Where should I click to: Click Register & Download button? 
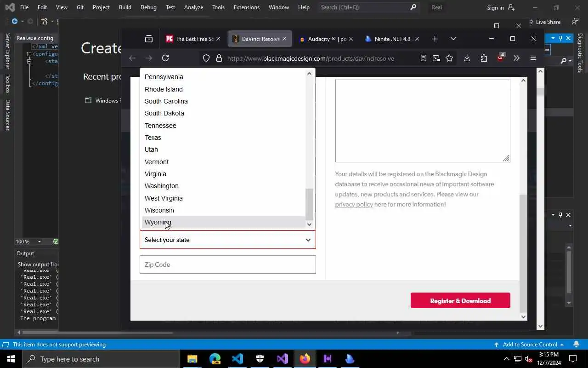(x=460, y=301)
